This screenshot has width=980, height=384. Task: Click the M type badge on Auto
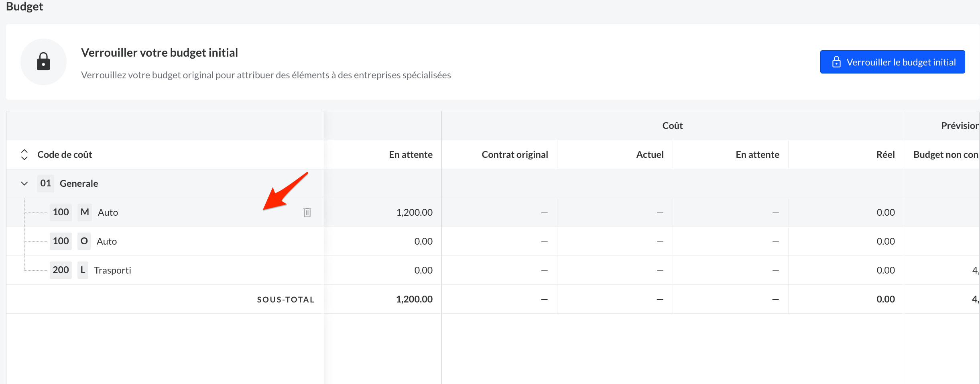[x=85, y=212]
